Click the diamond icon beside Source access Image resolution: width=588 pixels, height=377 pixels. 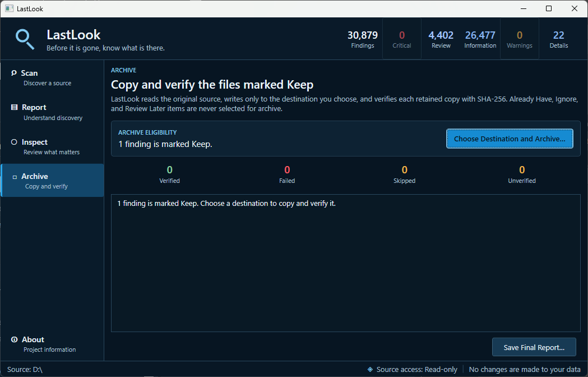click(x=370, y=370)
